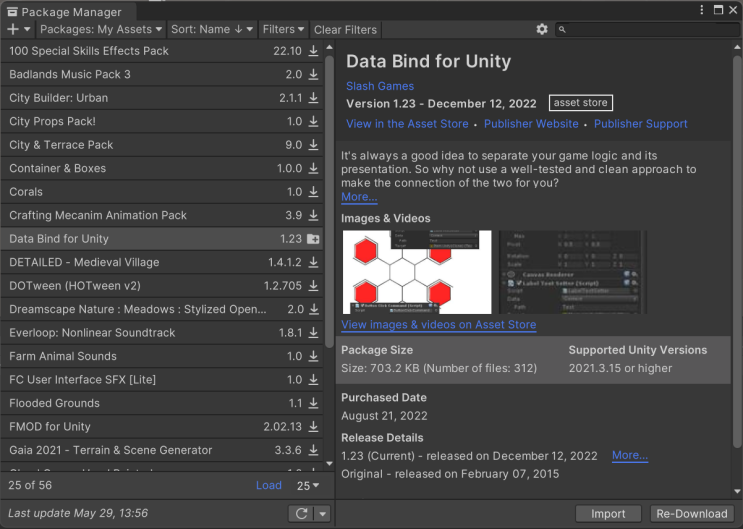Click the add package plus icon
Image resolution: width=743 pixels, height=529 pixels.
point(13,30)
